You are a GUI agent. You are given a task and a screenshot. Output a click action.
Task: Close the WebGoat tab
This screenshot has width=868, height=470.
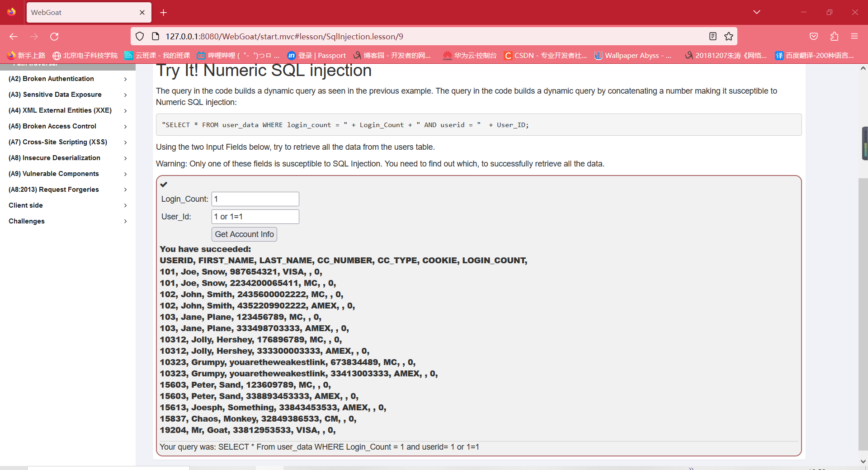click(x=142, y=13)
